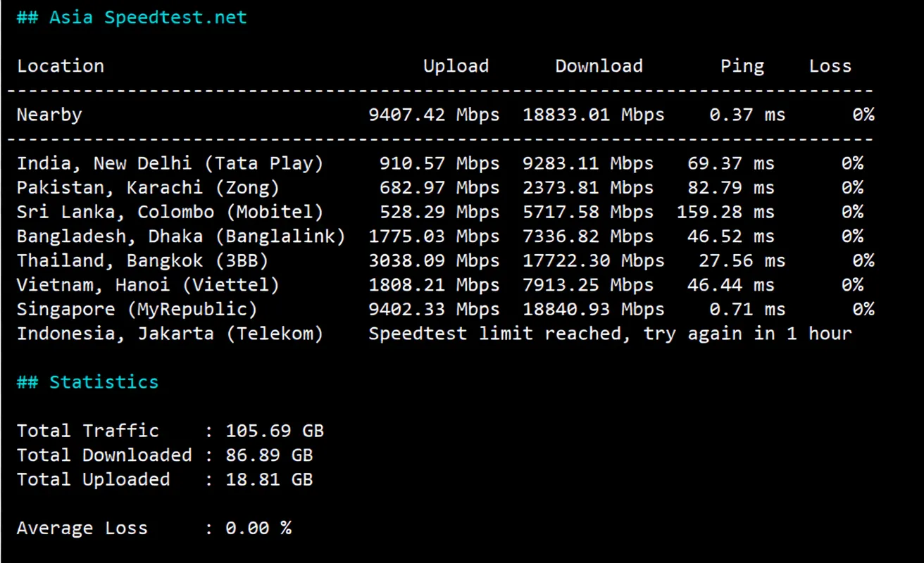The width and height of the screenshot is (924, 563).
Task: Select 'Sri Lanka, Colombo (Mobitel)' row label
Action: 170,212
